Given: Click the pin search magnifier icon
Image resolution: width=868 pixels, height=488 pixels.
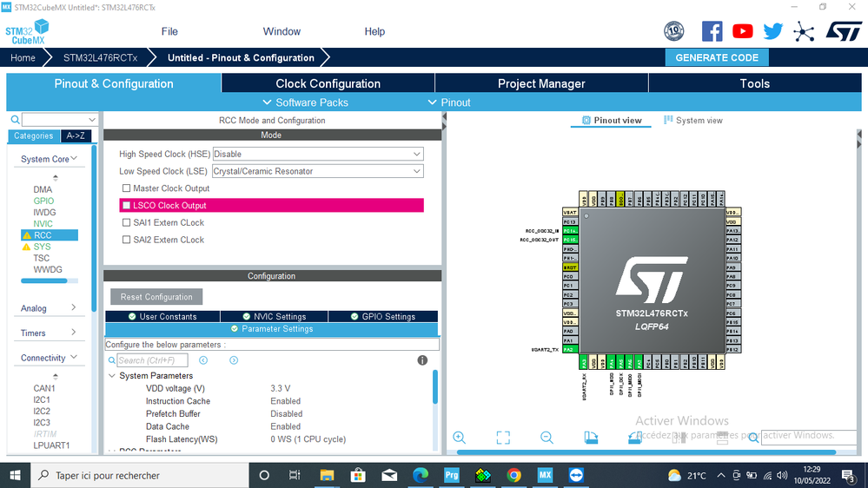Looking at the screenshot, I should click(x=752, y=438).
